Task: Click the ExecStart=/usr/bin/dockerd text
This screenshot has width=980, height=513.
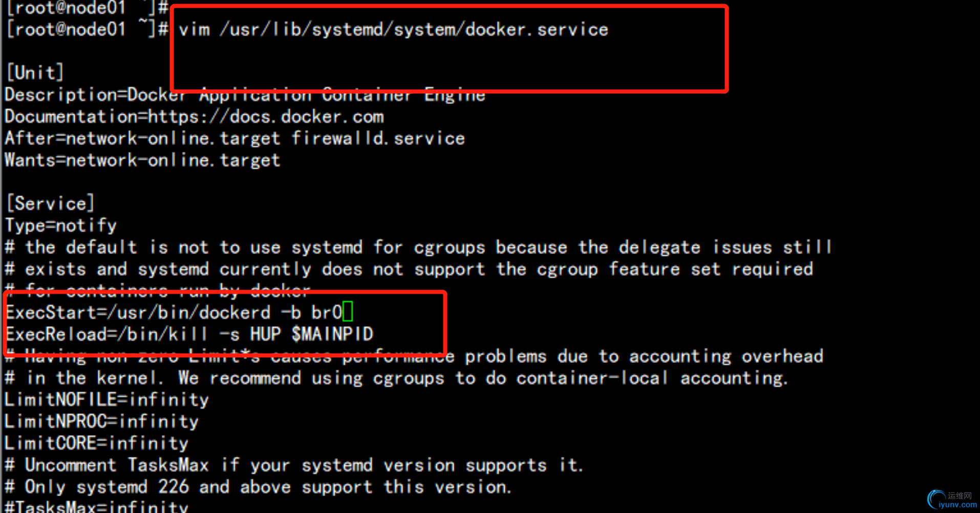Action: click(138, 313)
